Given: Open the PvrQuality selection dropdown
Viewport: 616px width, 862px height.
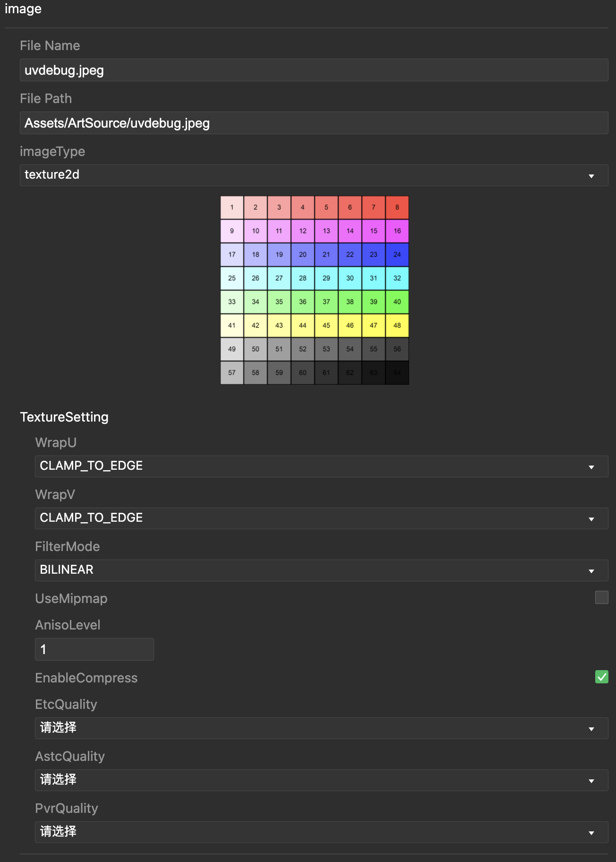Looking at the screenshot, I should (321, 832).
